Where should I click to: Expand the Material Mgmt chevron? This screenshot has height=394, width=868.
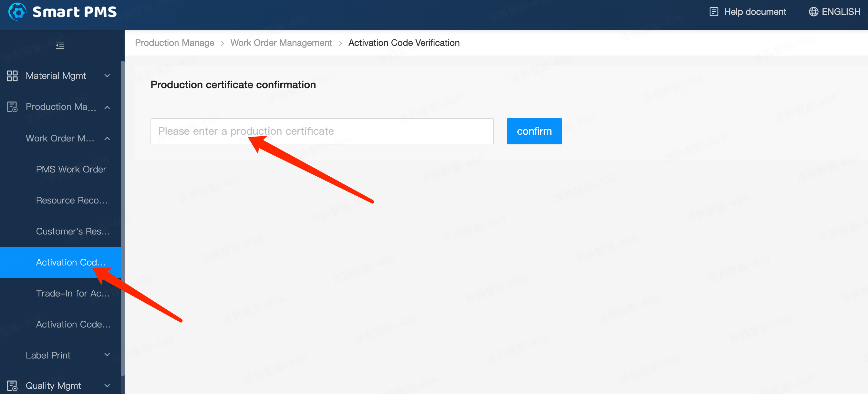click(107, 76)
